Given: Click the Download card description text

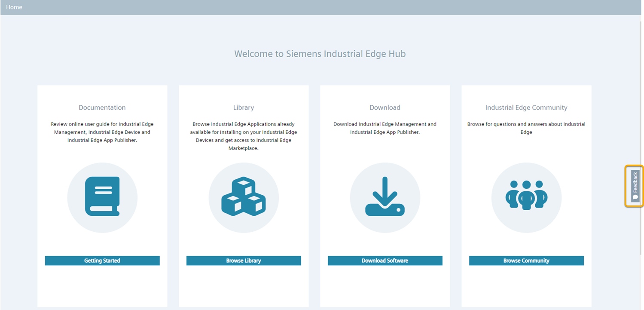Looking at the screenshot, I should click(385, 128).
